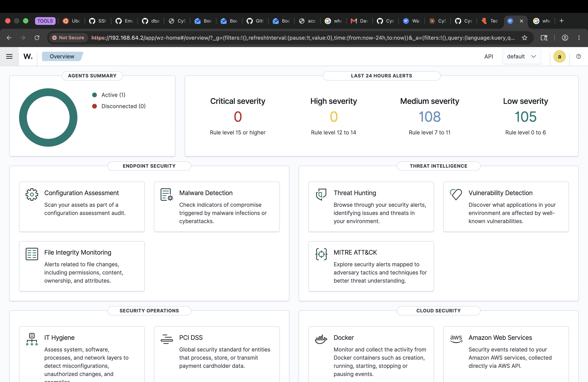Image resolution: width=588 pixels, height=382 pixels.
Task: Click the Configuration Assessment gear icon
Action: 32,195
